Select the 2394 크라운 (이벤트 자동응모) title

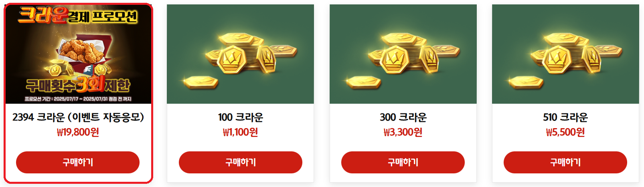tap(78, 117)
